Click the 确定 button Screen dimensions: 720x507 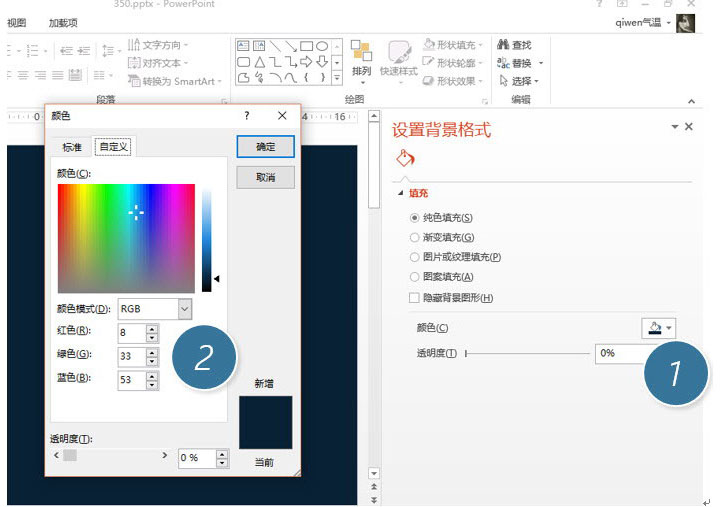(x=265, y=147)
